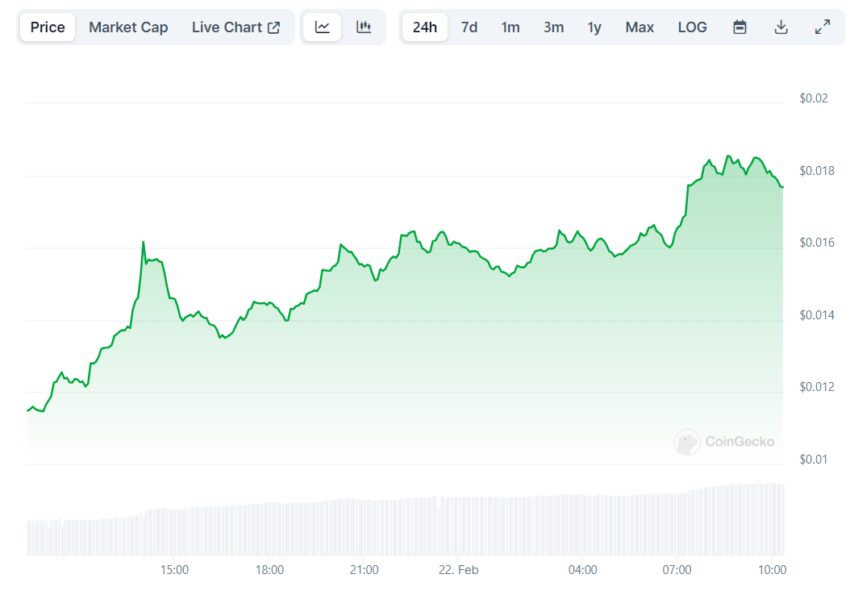Image resolution: width=850 pixels, height=595 pixels.
Task: Select the line chart view icon
Action: point(322,27)
